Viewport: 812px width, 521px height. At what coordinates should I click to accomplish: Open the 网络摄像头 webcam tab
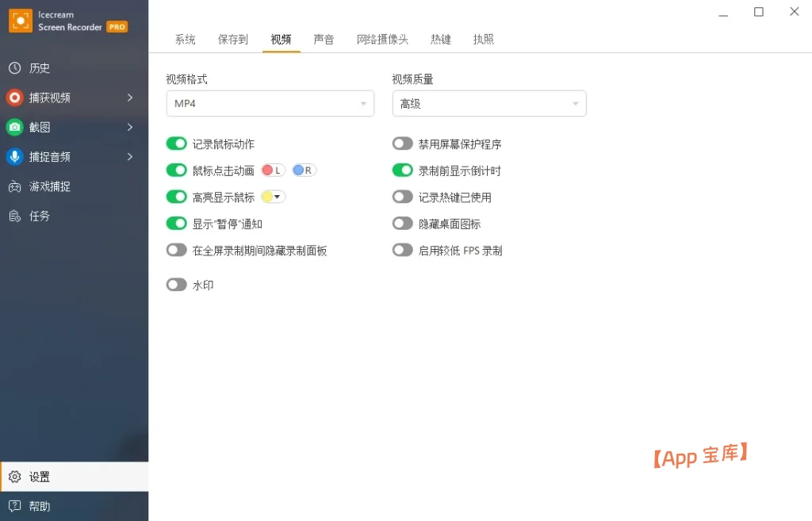[x=383, y=39]
